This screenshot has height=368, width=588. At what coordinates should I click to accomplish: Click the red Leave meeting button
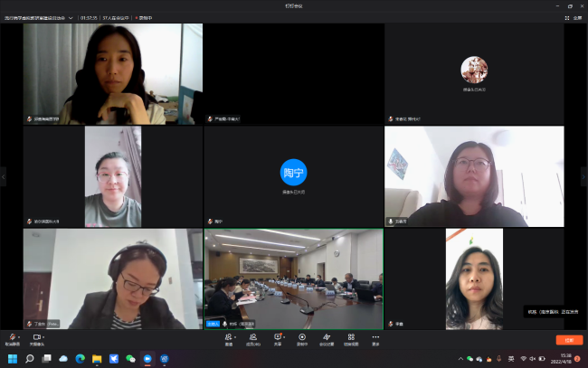pyautogui.click(x=568, y=340)
